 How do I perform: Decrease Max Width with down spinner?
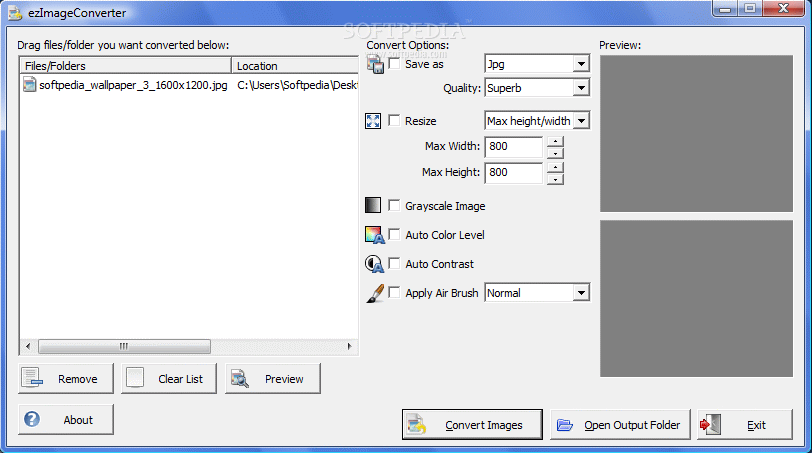point(555,153)
